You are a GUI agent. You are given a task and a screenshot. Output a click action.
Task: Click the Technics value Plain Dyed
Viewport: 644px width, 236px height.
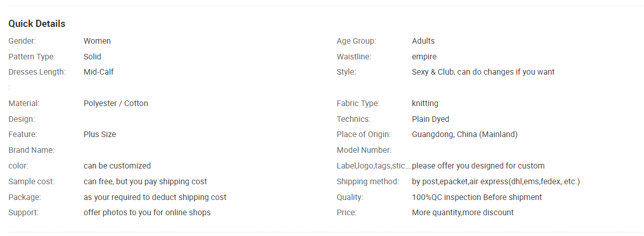[431, 119]
